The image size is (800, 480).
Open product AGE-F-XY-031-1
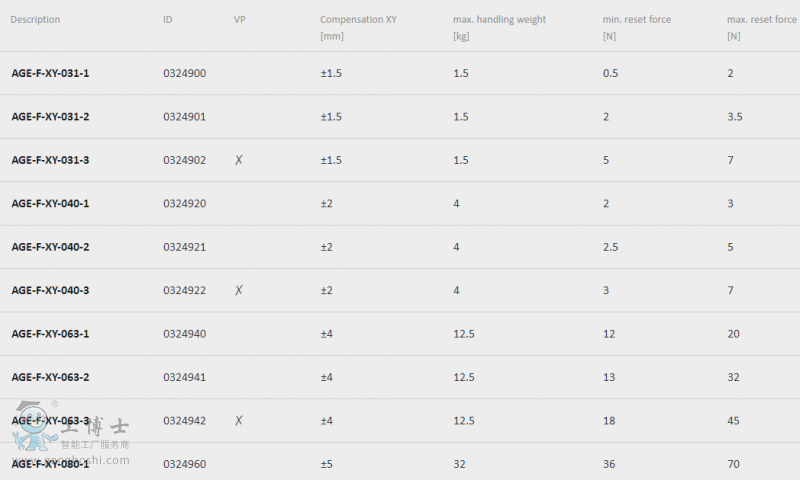pos(50,73)
